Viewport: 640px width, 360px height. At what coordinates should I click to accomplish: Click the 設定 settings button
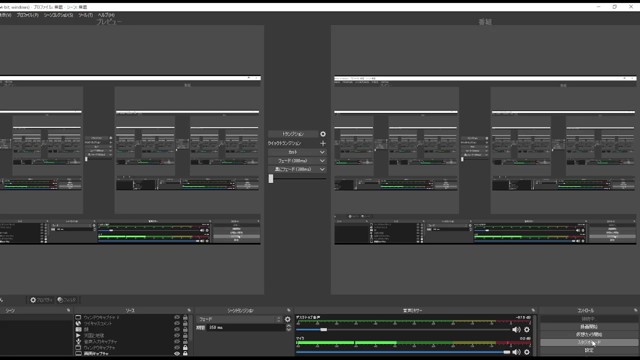[x=589, y=350]
